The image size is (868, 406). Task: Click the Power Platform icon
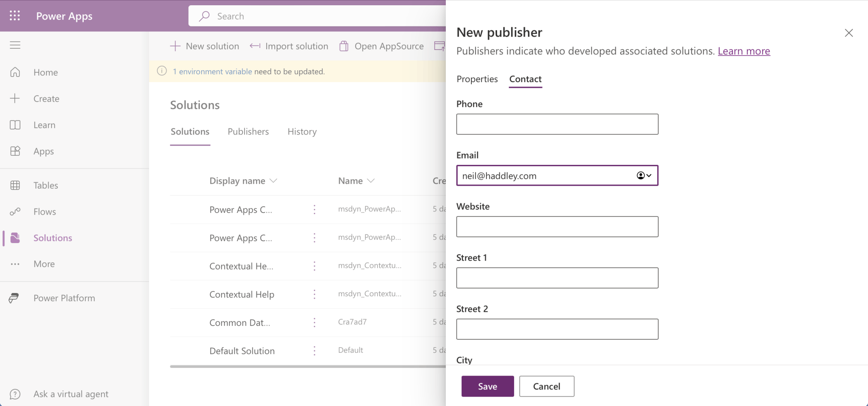coord(14,298)
